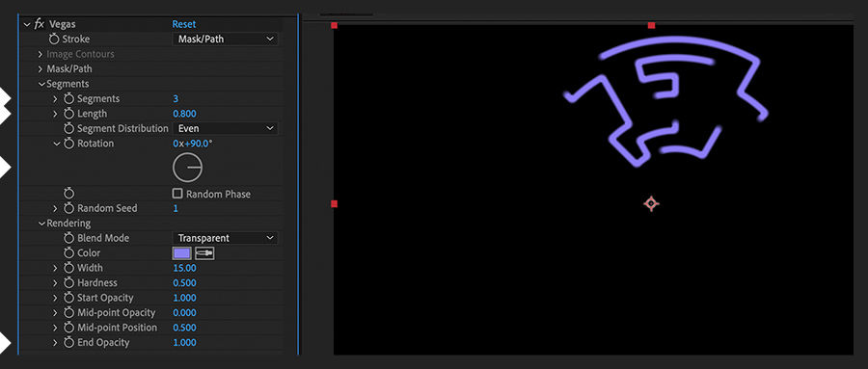Toggle End Opacity stopwatch
The width and height of the screenshot is (868, 369).
coord(68,342)
